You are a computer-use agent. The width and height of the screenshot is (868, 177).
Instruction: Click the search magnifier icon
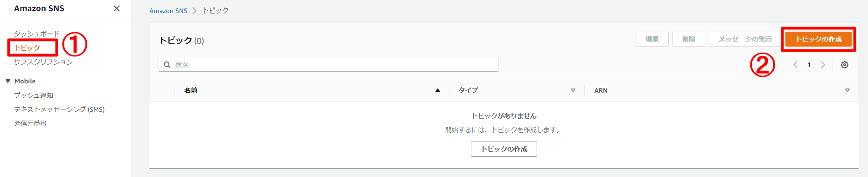[x=167, y=65]
